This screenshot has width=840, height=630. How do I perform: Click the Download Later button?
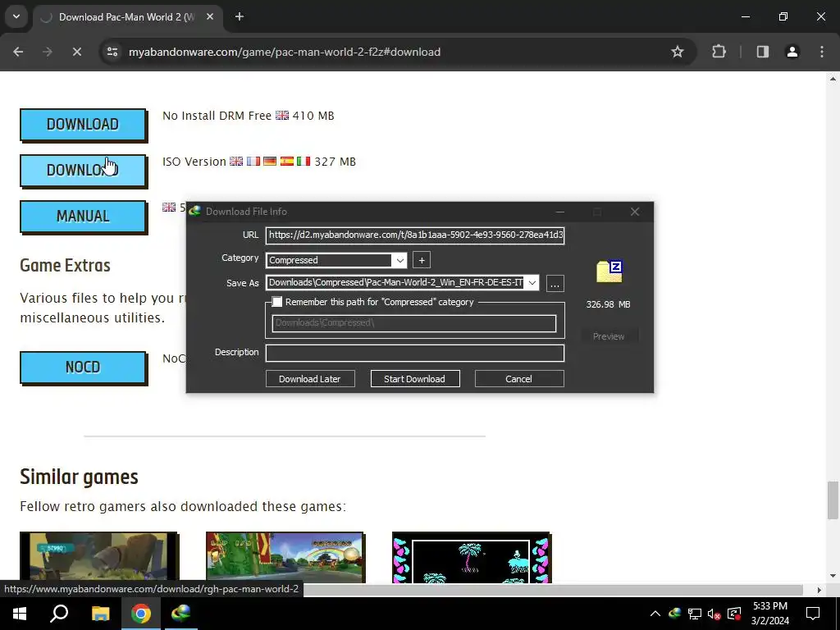click(310, 379)
